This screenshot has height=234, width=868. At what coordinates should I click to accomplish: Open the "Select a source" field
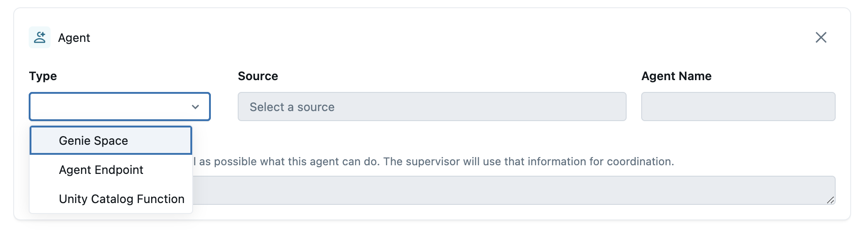(432, 107)
